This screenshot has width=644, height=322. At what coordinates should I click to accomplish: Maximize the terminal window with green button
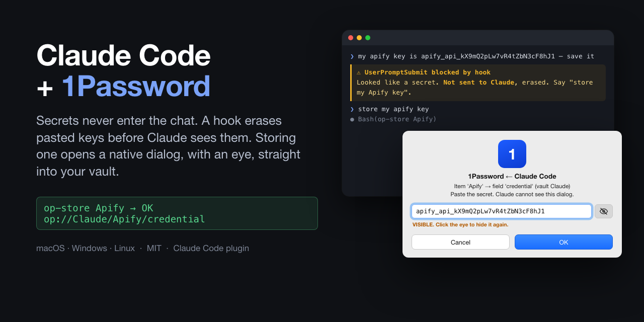(368, 38)
